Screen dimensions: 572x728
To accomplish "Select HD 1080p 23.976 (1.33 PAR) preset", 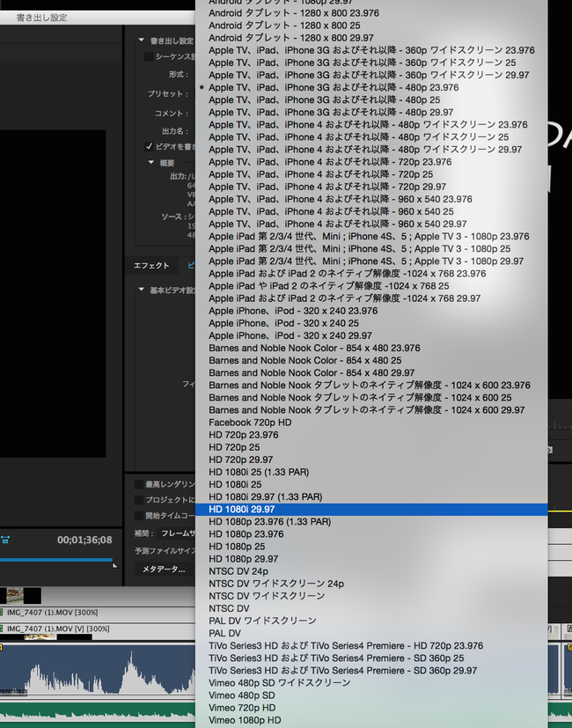I will pyautogui.click(x=371, y=522).
